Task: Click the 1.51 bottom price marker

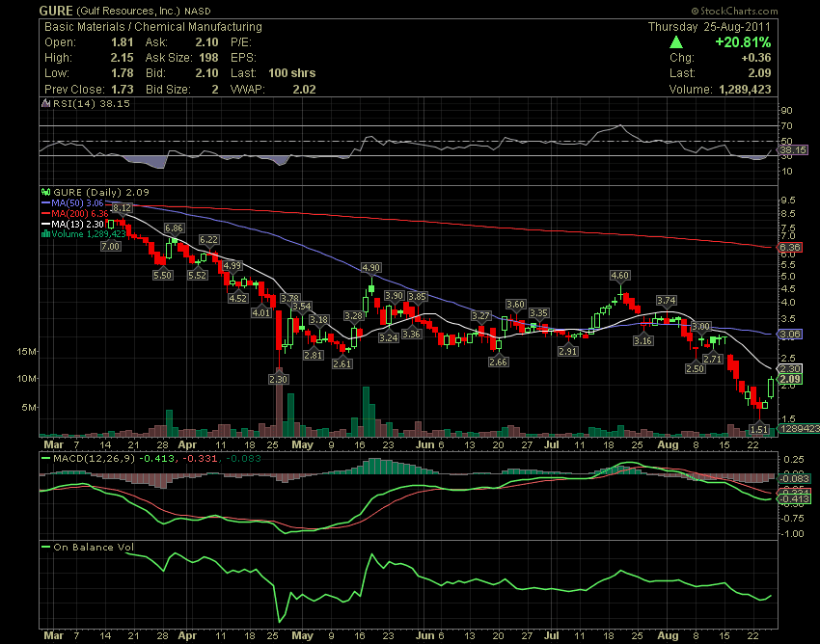Action: (759, 429)
